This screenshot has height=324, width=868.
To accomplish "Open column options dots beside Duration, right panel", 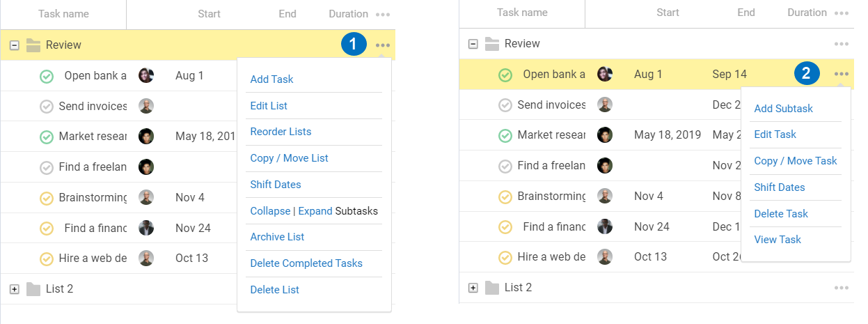I will click(x=842, y=13).
